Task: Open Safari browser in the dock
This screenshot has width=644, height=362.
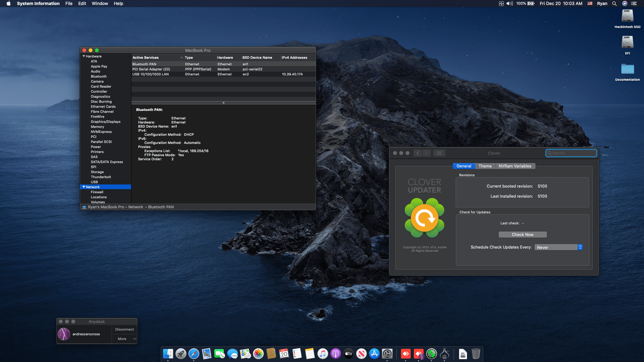Action: (194, 354)
